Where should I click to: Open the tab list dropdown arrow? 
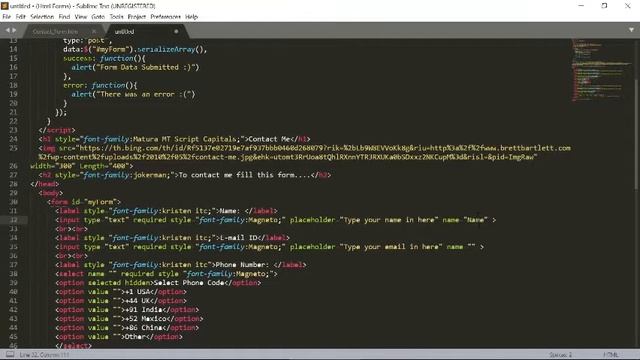[x=631, y=30]
